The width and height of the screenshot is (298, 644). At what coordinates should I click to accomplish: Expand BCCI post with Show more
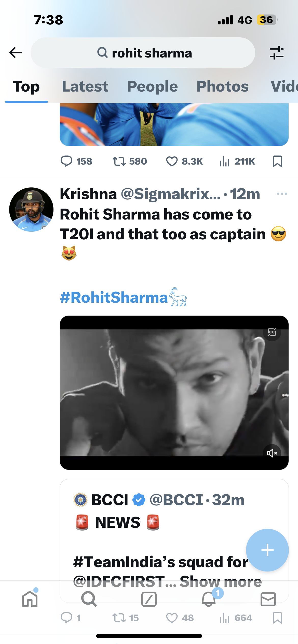[221, 581]
